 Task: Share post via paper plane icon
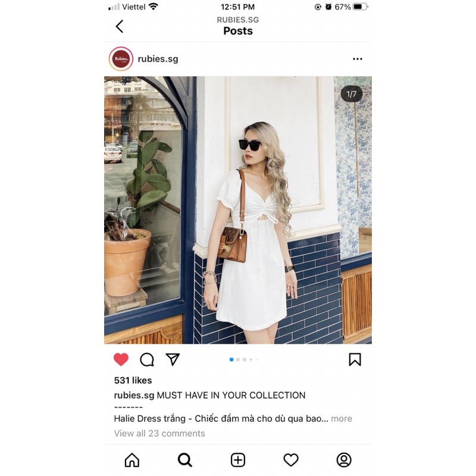[173, 359]
